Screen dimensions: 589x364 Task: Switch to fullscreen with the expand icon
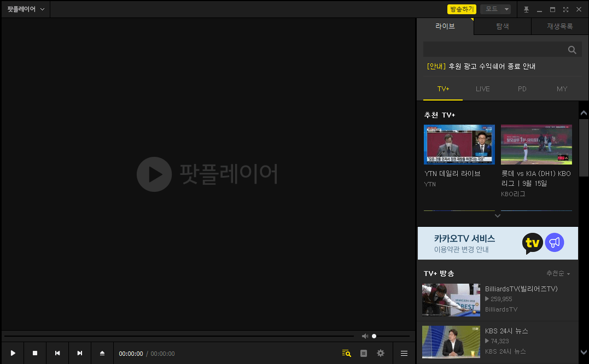coord(565,9)
